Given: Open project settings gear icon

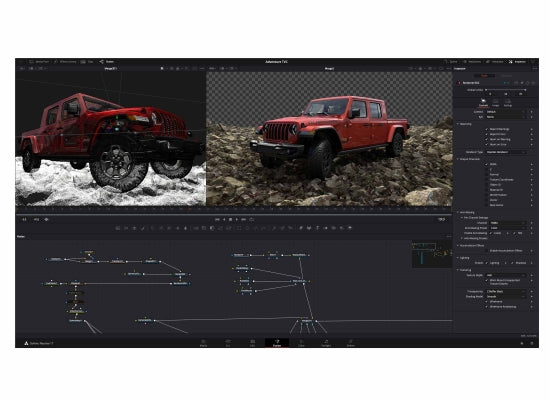Looking at the screenshot, I should click(532, 343).
